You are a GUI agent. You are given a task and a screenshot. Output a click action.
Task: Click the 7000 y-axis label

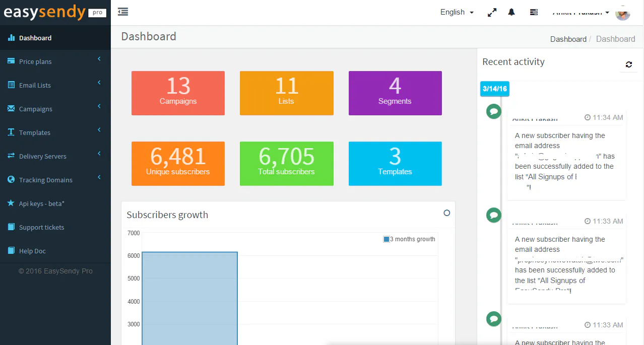click(134, 233)
